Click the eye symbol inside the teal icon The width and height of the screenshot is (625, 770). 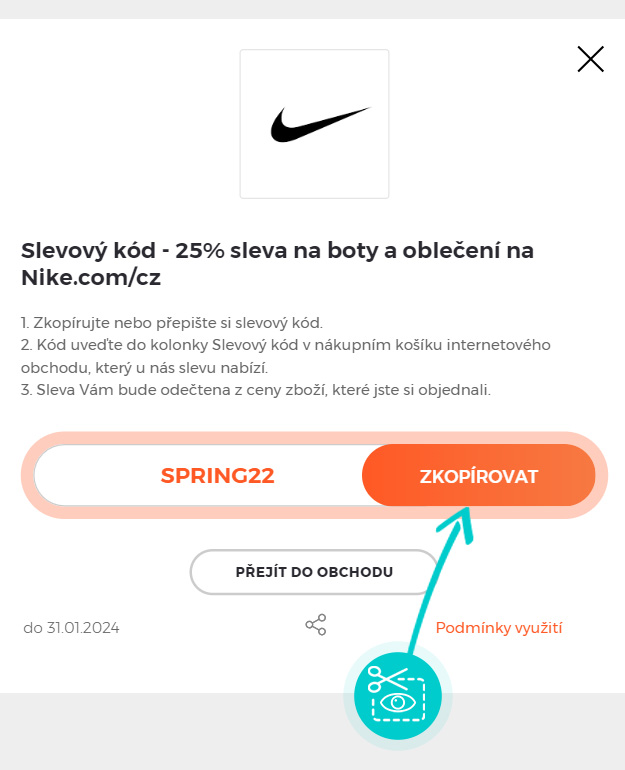(x=400, y=703)
